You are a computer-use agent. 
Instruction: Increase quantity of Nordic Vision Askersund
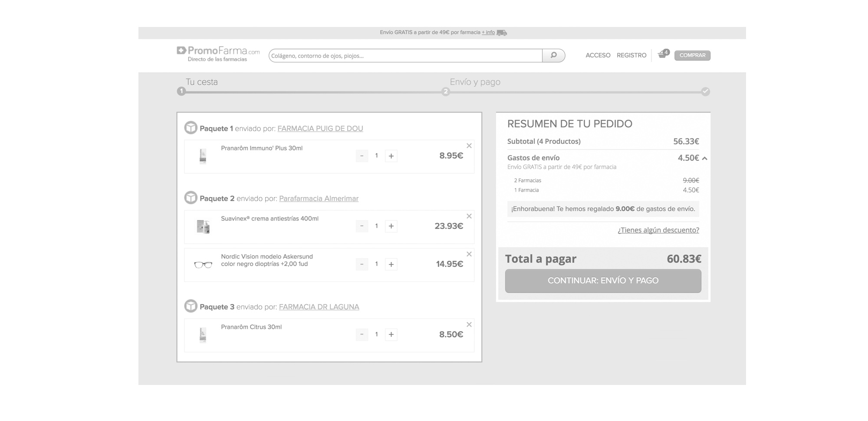coord(391,264)
